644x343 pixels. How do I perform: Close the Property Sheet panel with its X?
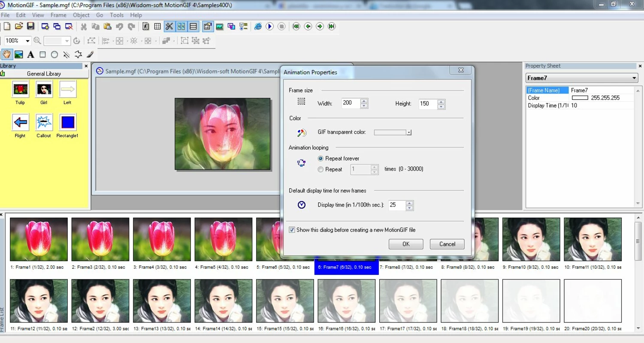click(640, 66)
